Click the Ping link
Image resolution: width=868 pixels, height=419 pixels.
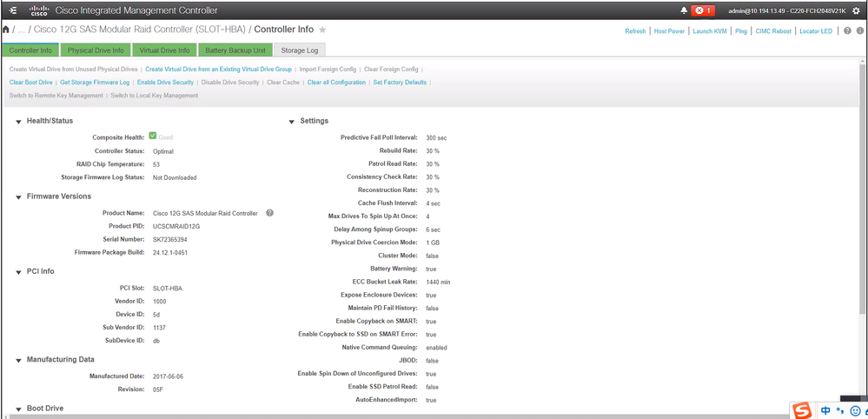[x=740, y=31]
